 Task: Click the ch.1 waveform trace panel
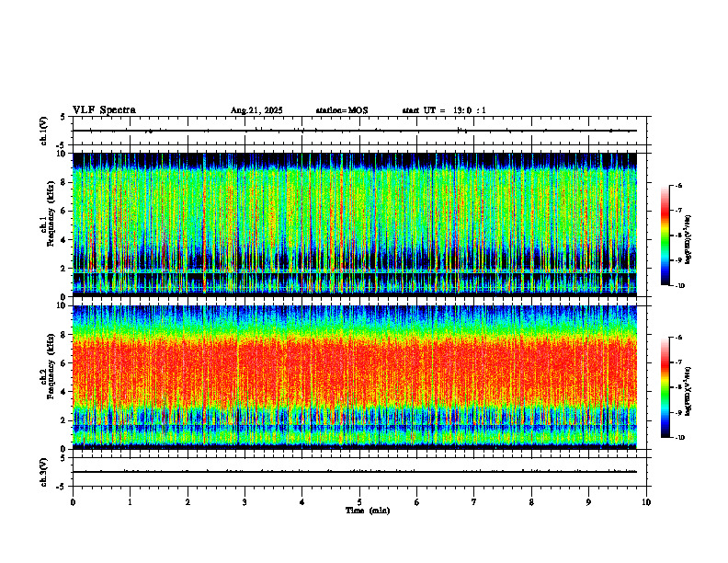click(359, 131)
